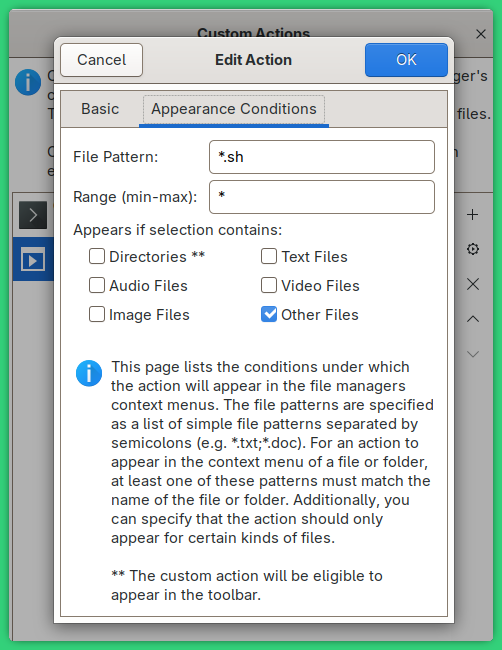502x650 pixels.
Task: Cancel the Edit Action dialog
Action: point(102,60)
